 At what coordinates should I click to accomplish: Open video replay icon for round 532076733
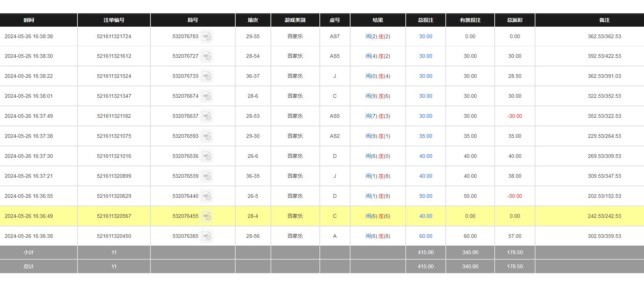(207, 76)
